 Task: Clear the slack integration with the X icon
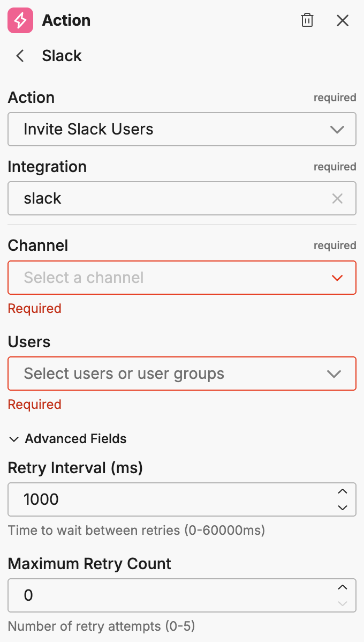pos(337,198)
